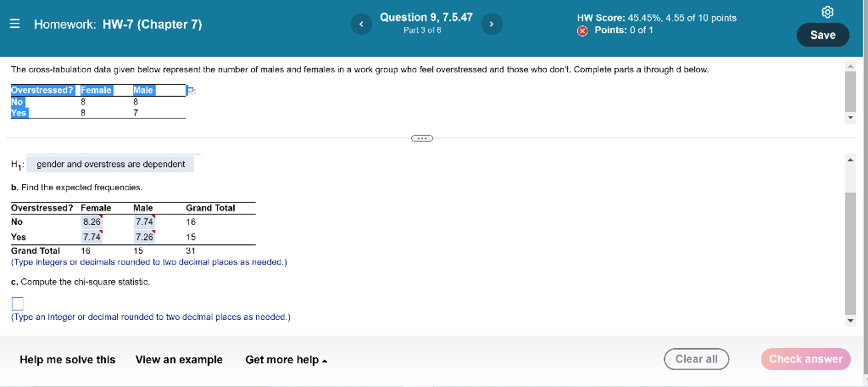Select highlighted 'Male' header in data table
This screenshot has width=868, height=387.
(143, 90)
